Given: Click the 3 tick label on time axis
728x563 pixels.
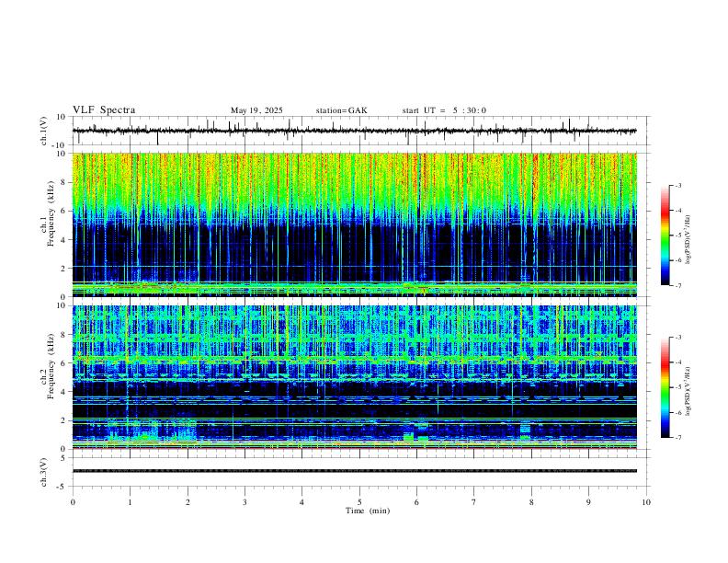Looking at the screenshot, I should (245, 502).
